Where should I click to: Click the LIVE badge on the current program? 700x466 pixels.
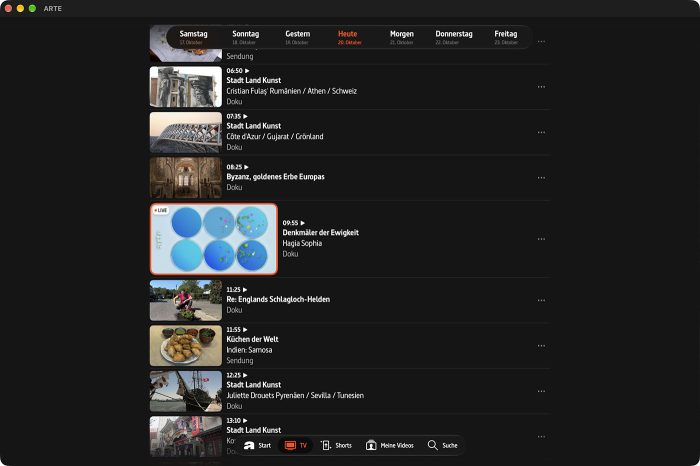point(161,210)
